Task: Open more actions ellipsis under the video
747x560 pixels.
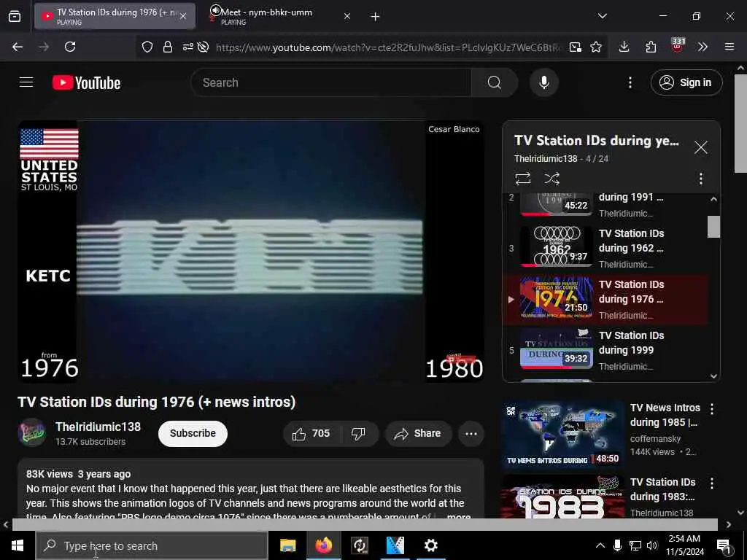Action: 471,433
